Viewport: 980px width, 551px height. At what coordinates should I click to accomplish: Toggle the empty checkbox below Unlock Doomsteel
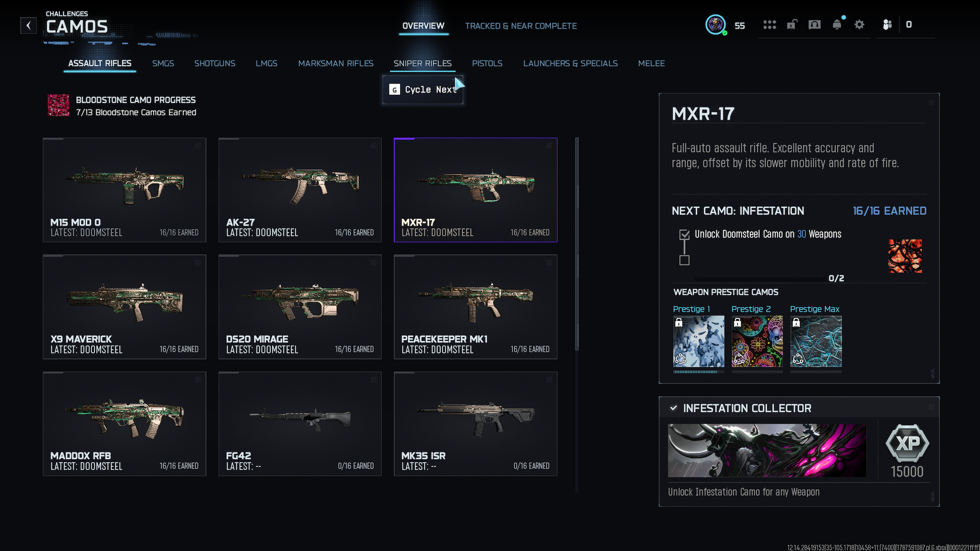(x=684, y=260)
